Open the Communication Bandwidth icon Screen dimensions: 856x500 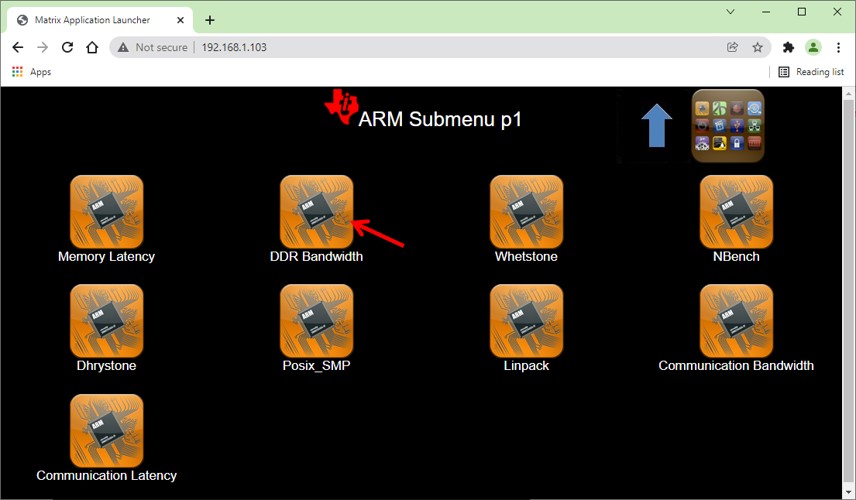tap(736, 321)
